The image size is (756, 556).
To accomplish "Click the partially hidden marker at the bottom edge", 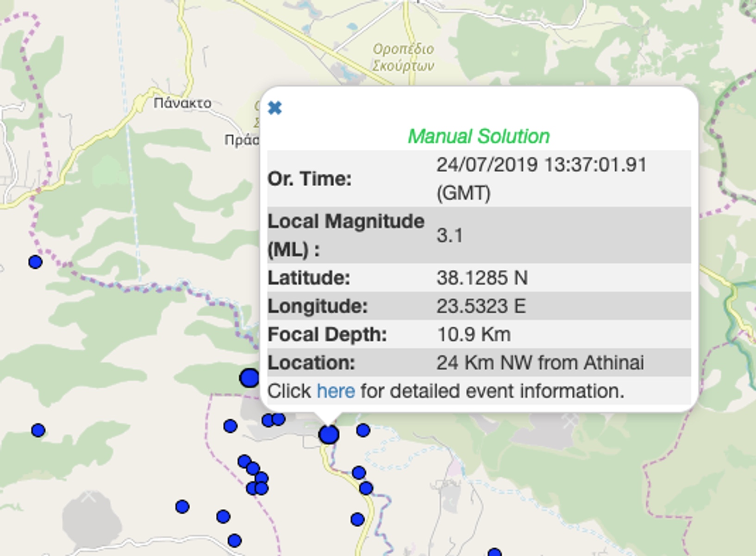I will coord(494,552).
